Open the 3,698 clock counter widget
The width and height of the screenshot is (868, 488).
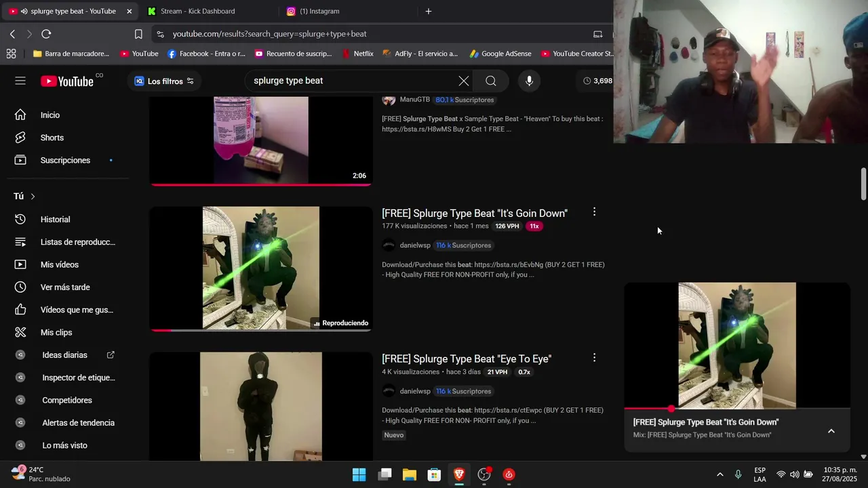[597, 81]
